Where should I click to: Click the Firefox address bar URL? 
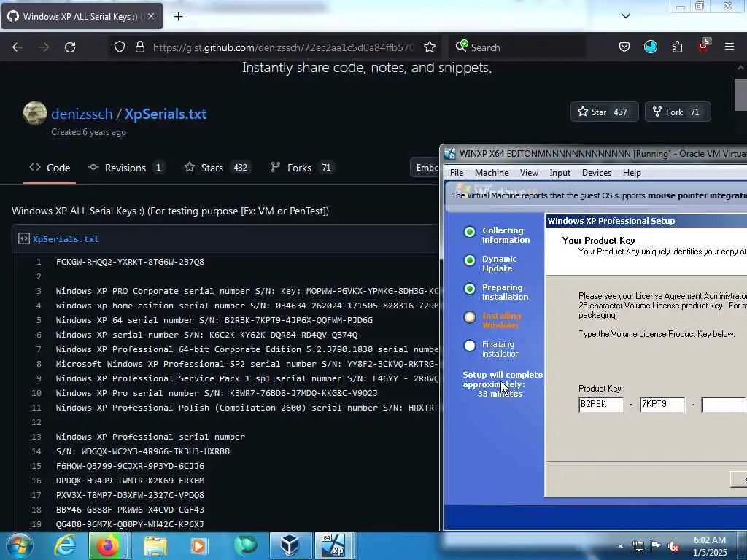point(284,47)
